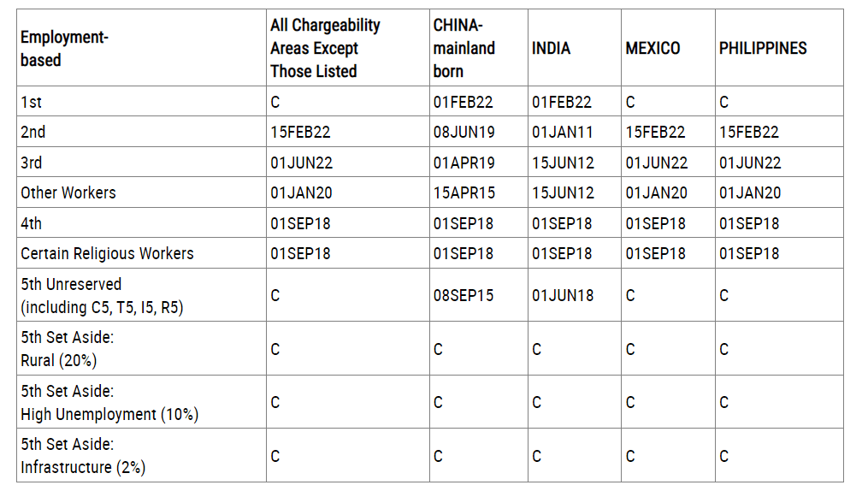This screenshot has height=491, width=868.
Task: Click the "Other Workers" row label
Action: point(68,192)
